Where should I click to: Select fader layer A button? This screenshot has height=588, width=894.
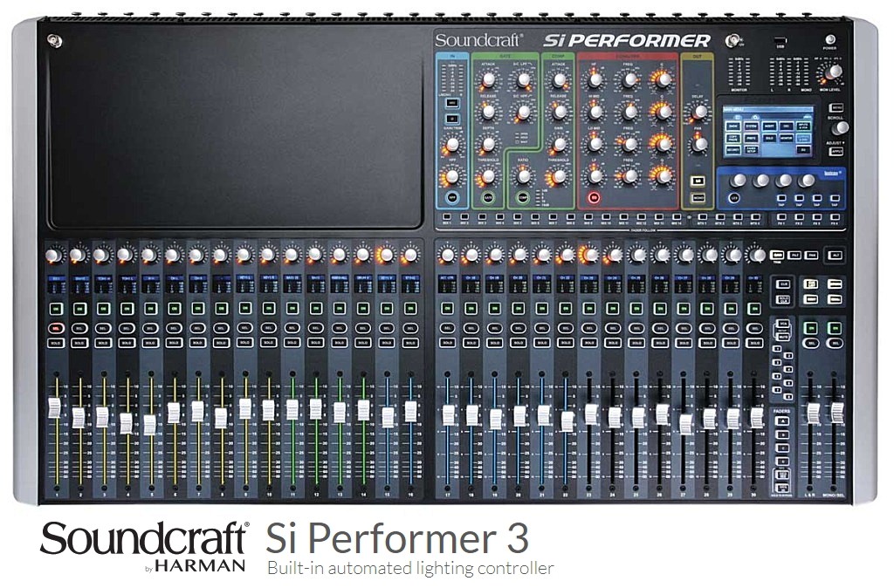(782, 421)
